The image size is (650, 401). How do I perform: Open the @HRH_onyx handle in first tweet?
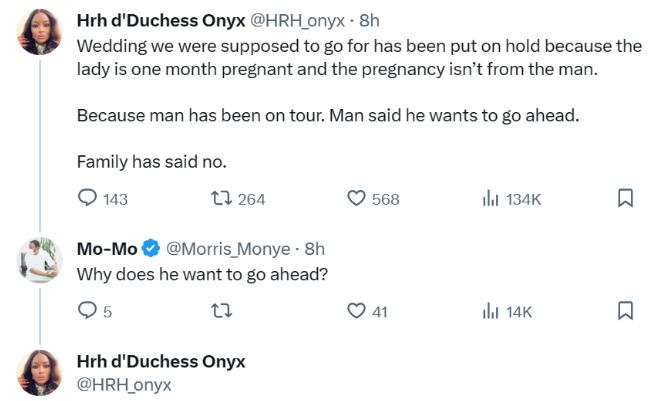(x=307, y=20)
